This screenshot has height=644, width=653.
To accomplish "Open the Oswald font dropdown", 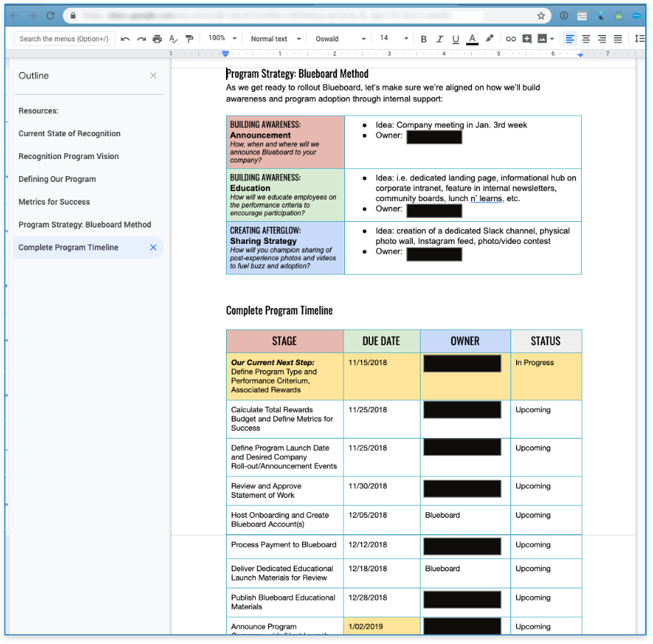I will pyautogui.click(x=340, y=39).
